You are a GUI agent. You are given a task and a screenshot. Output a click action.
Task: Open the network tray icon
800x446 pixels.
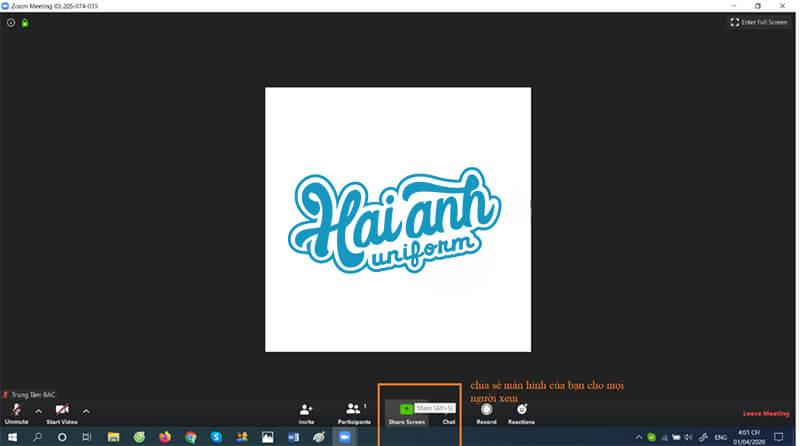coord(664,437)
